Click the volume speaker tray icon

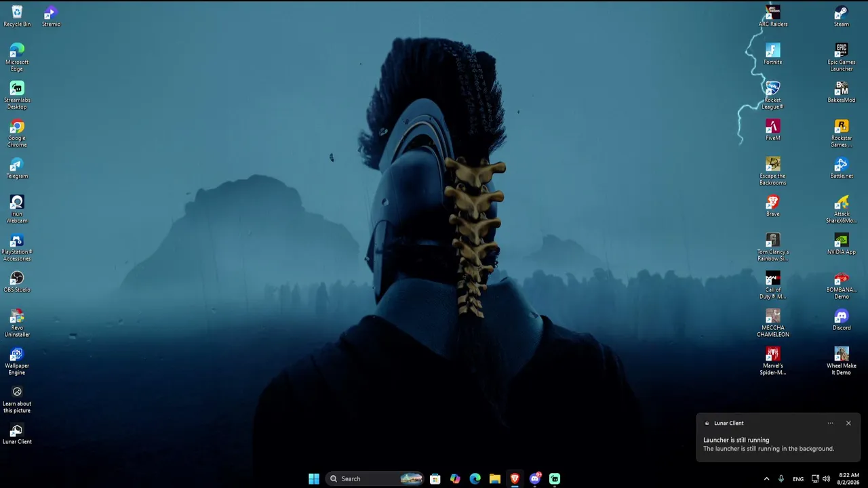click(x=826, y=479)
